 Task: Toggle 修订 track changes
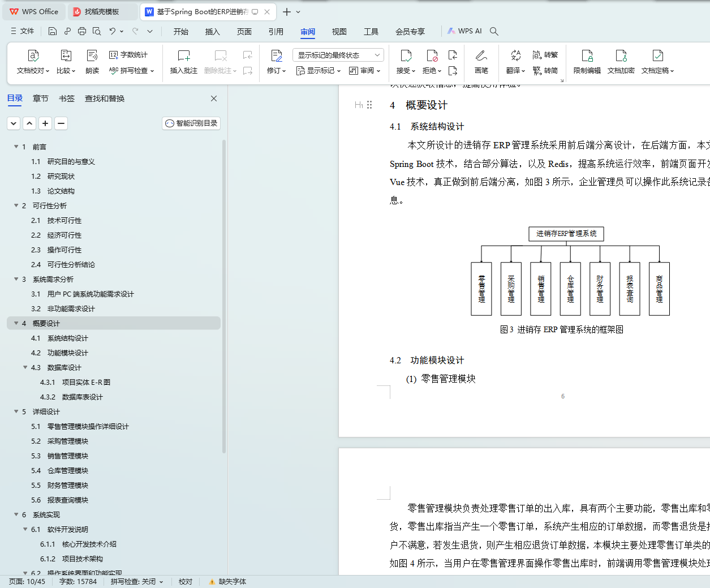pos(277,62)
